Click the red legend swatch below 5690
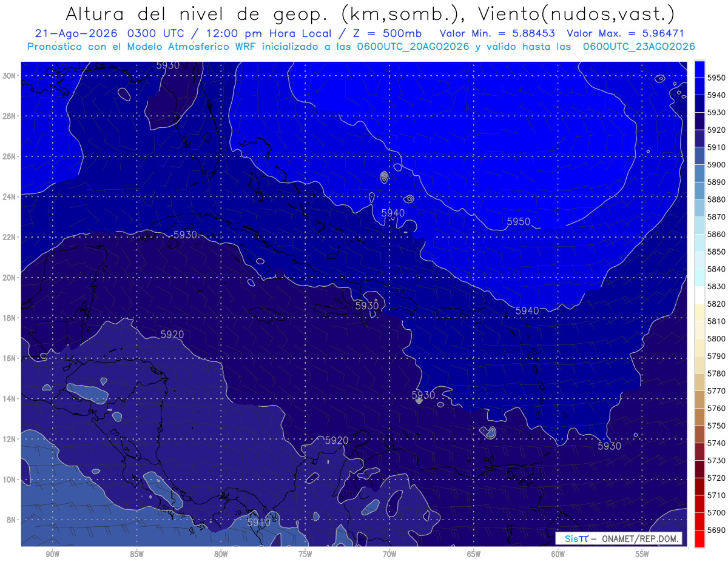 coord(699,538)
